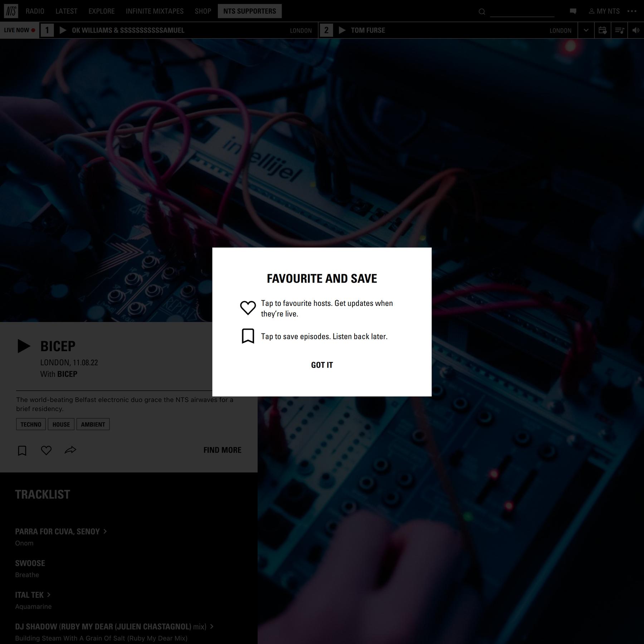Visit the Shop page
Image resolution: width=644 pixels, height=644 pixels.
[203, 11]
